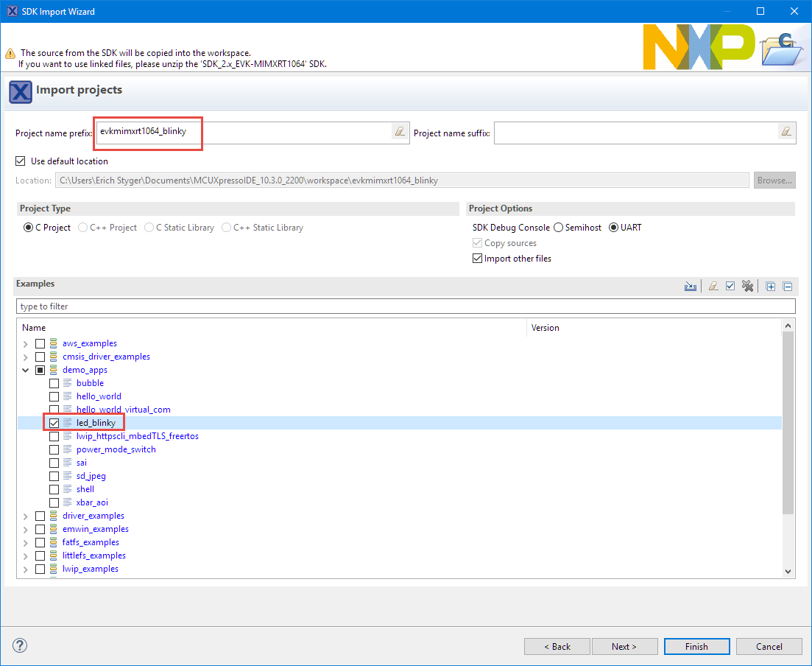Uncheck the Use default location checkbox
812x666 pixels.
coord(21,161)
